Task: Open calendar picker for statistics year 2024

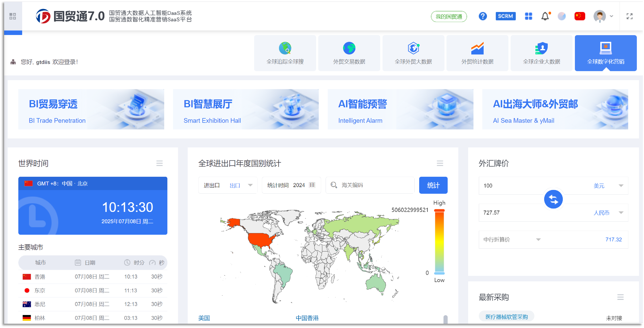Action: click(x=312, y=185)
